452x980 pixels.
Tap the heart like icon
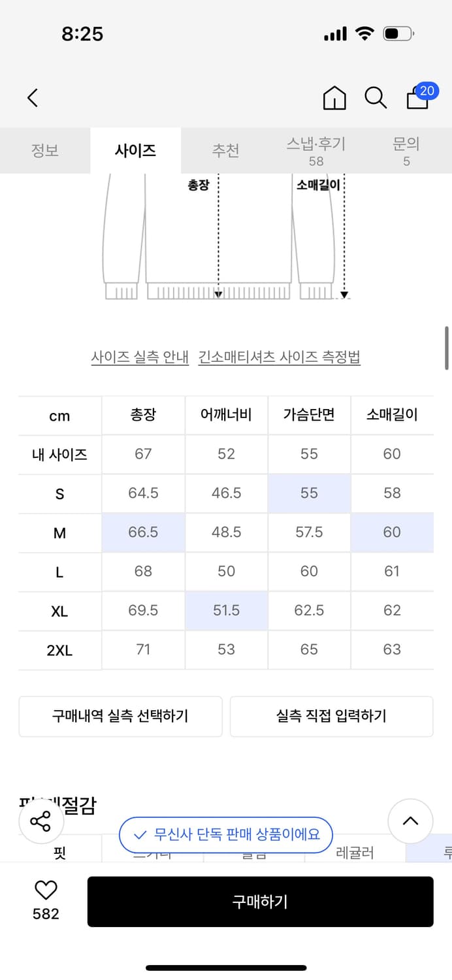pyautogui.click(x=46, y=890)
